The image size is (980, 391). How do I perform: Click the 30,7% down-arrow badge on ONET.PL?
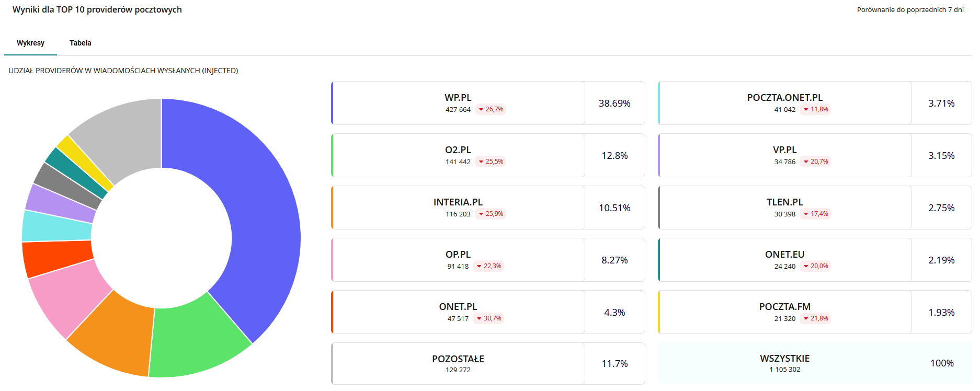(x=489, y=318)
